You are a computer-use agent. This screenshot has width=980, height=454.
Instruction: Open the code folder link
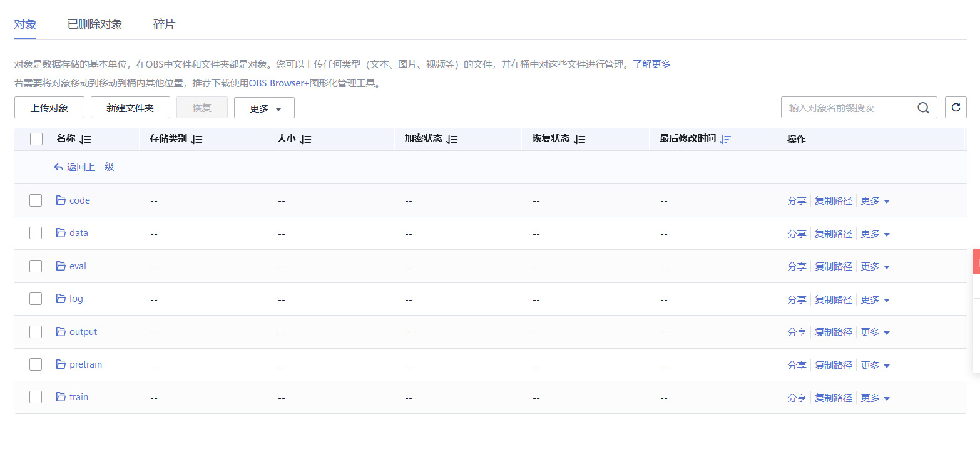tap(80, 200)
